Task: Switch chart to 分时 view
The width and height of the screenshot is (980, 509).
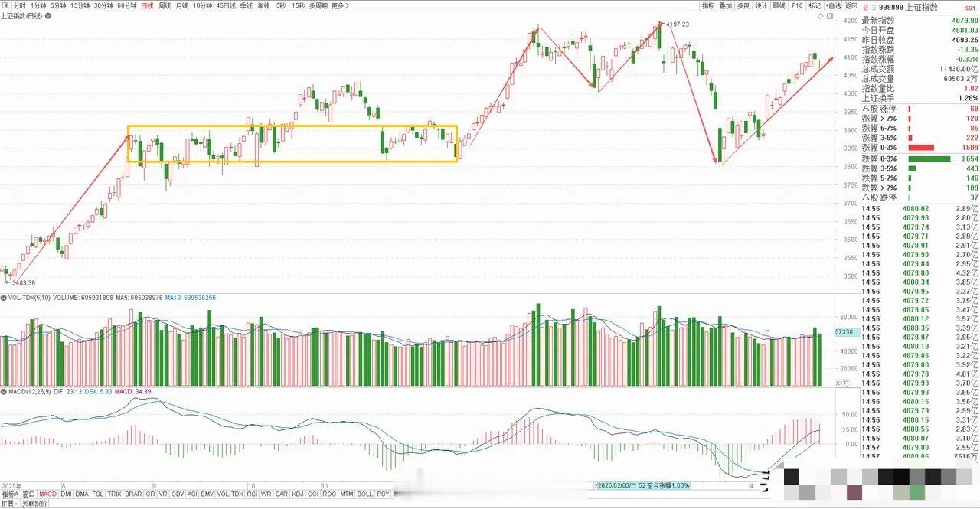Action: pyautogui.click(x=19, y=5)
